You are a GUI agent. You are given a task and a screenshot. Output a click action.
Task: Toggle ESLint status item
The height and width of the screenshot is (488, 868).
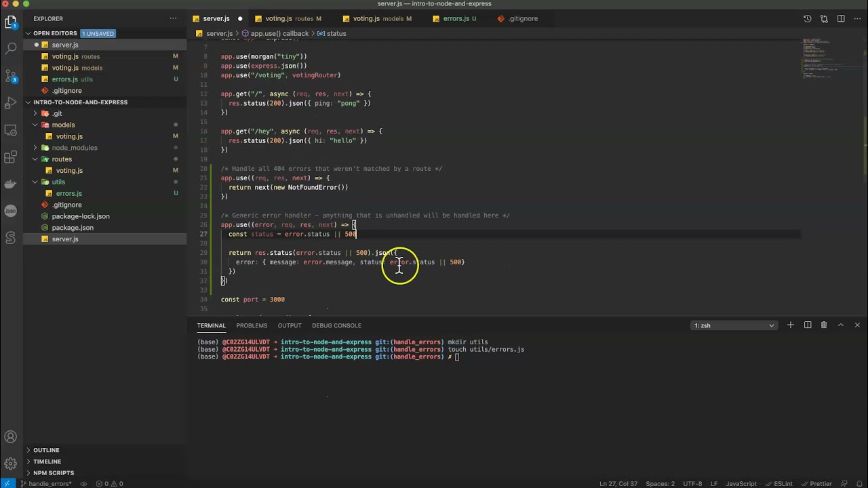tap(778, 484)
